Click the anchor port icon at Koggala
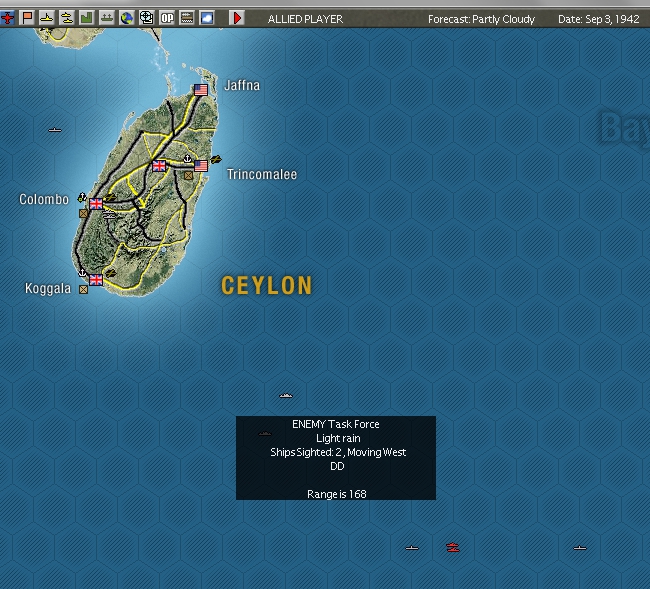 coord(82,272)
